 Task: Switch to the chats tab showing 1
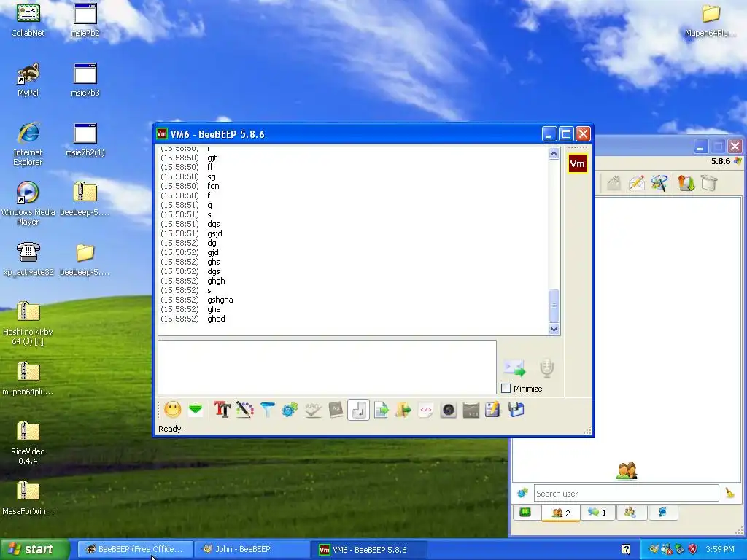click(x=597, y=513)
